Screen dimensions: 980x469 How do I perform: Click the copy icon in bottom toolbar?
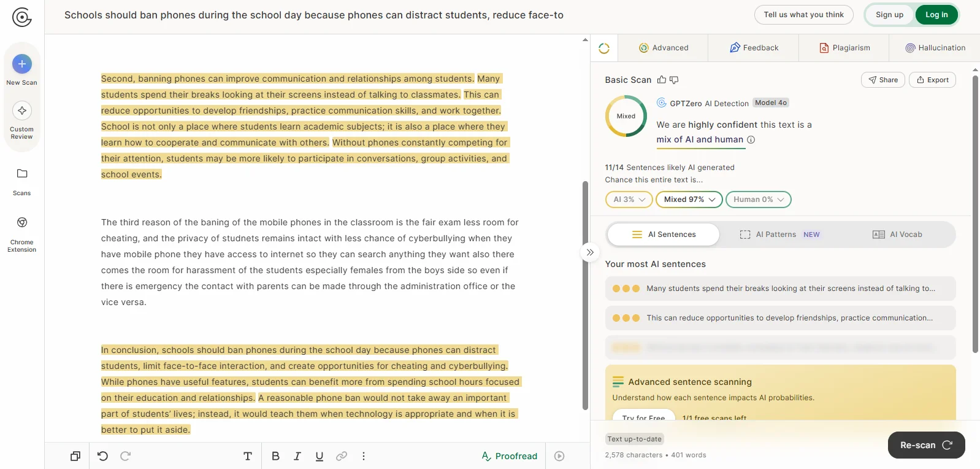point(75,456)
